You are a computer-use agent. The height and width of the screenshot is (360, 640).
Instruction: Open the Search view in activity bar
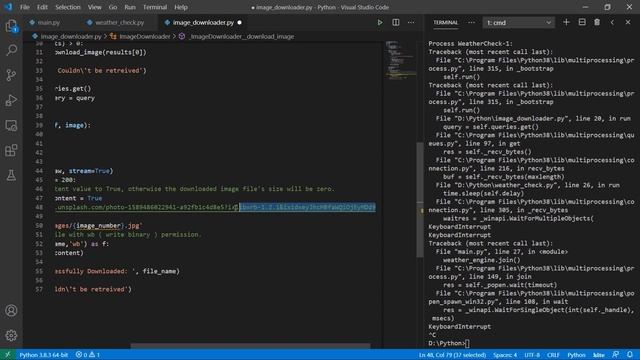pos(11,50)
